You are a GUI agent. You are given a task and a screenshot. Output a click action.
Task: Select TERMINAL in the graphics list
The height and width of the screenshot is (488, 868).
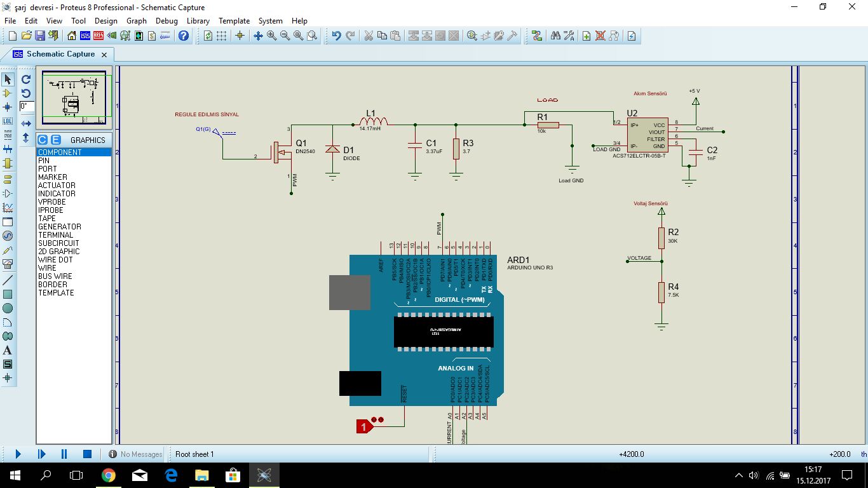(74, 235)
